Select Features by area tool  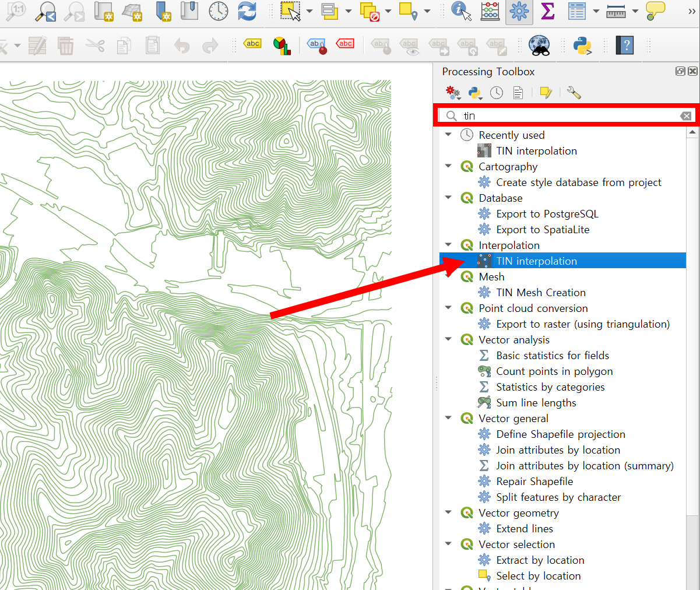pyautogui.click(x=290, y=11)
